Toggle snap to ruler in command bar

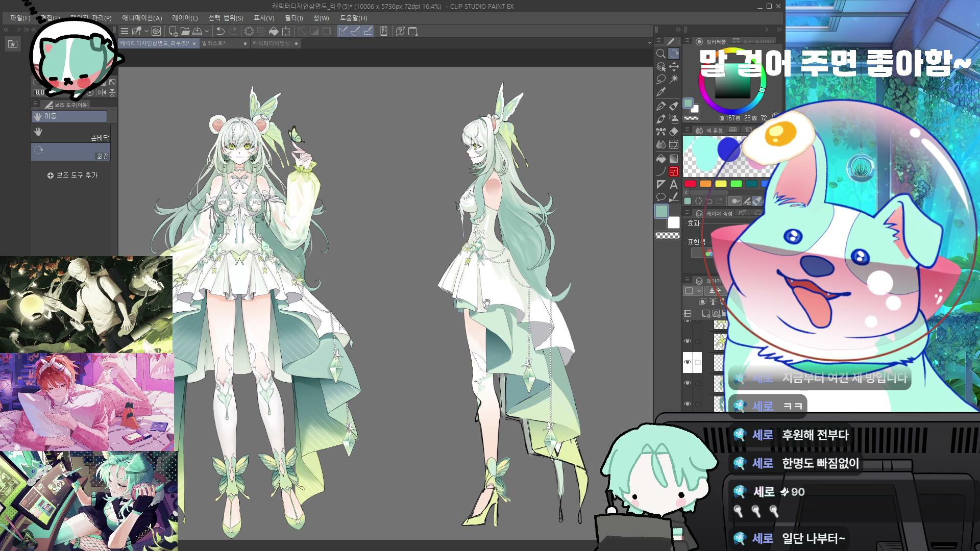coord(343,31)
